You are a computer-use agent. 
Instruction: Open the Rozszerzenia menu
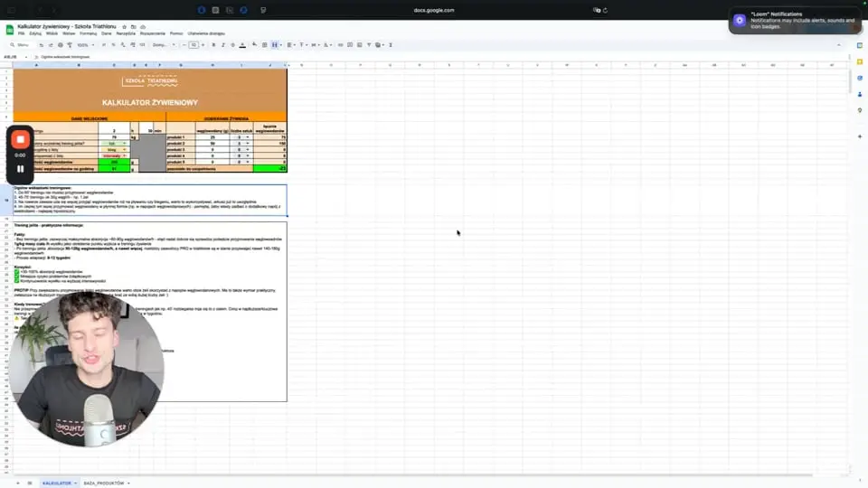point(152,33)
